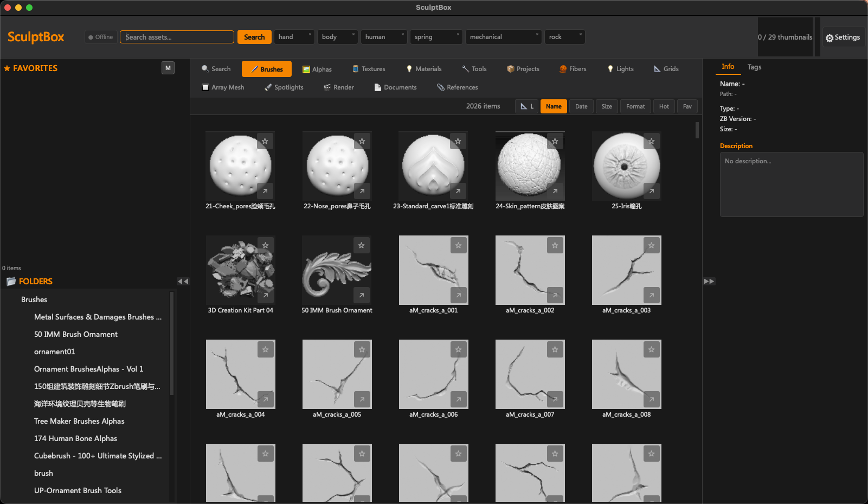Remove the 'mechanical' search tag
Image resolution: width=868 pixels, height=504 pixels.
(x=537, y=34)
